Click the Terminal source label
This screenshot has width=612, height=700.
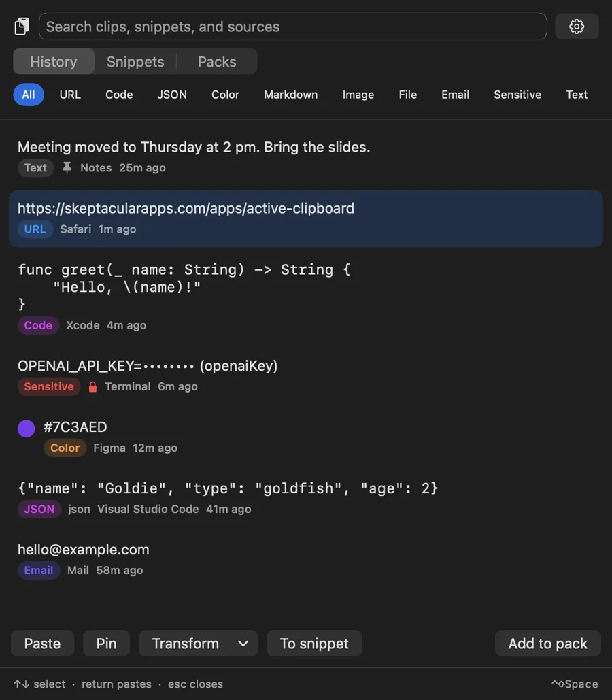128,386
